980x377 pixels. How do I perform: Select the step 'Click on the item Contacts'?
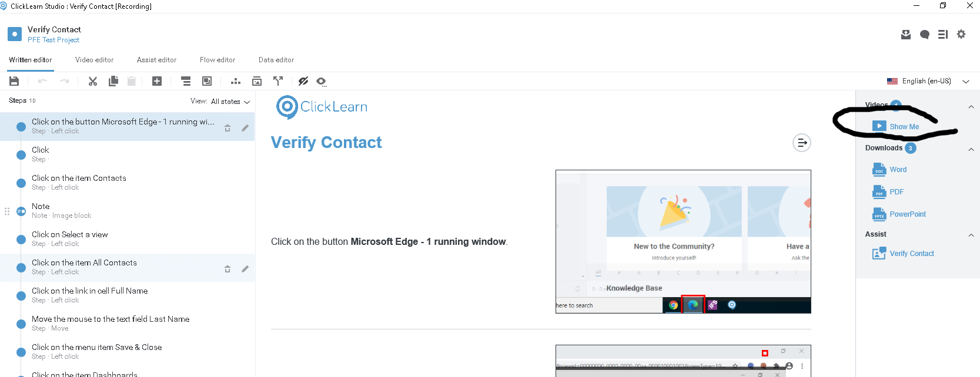point(127,183)
